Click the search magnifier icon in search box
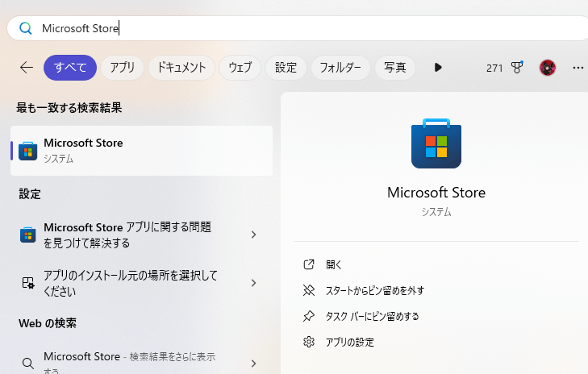The height and width of the screenshot is (374, 588). 26,28
